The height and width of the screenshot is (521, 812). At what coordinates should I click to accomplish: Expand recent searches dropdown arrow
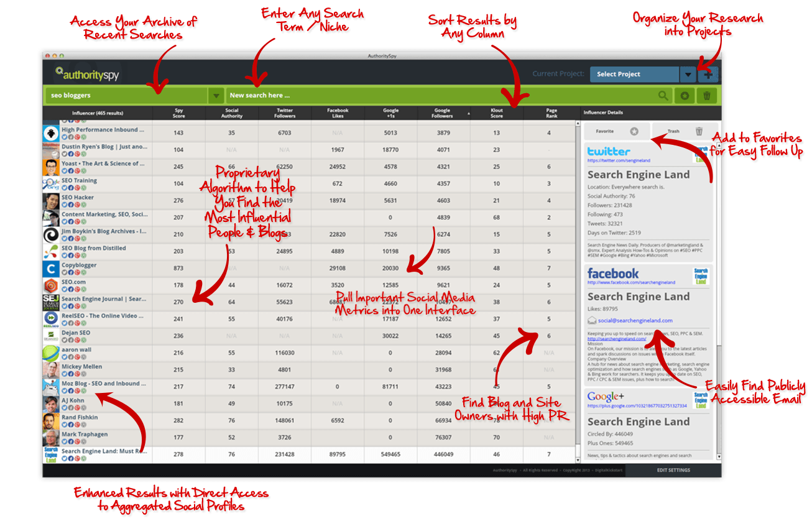pyautogui.click(x=215, y=96)
